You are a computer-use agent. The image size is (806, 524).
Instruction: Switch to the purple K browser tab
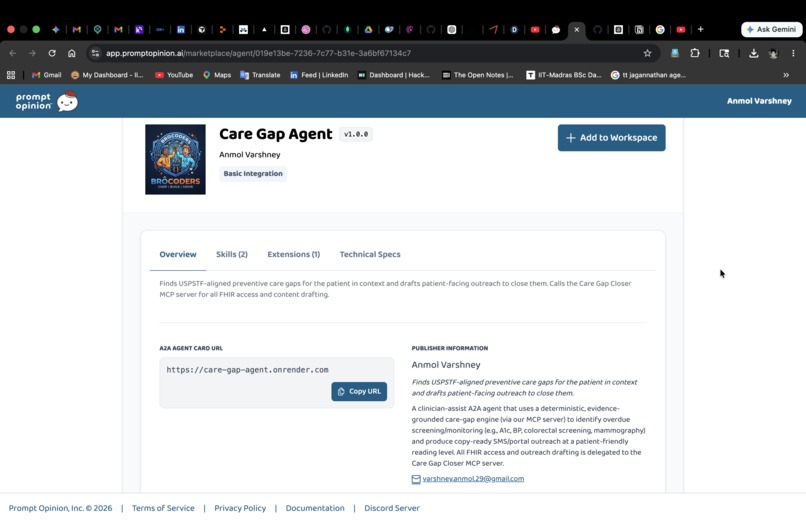[x=139, y=29]
